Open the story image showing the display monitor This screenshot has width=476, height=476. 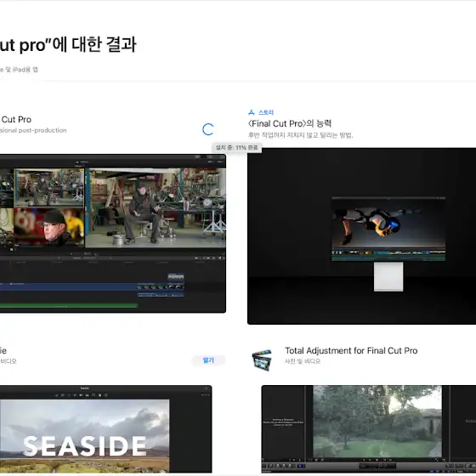pos(361,236)
